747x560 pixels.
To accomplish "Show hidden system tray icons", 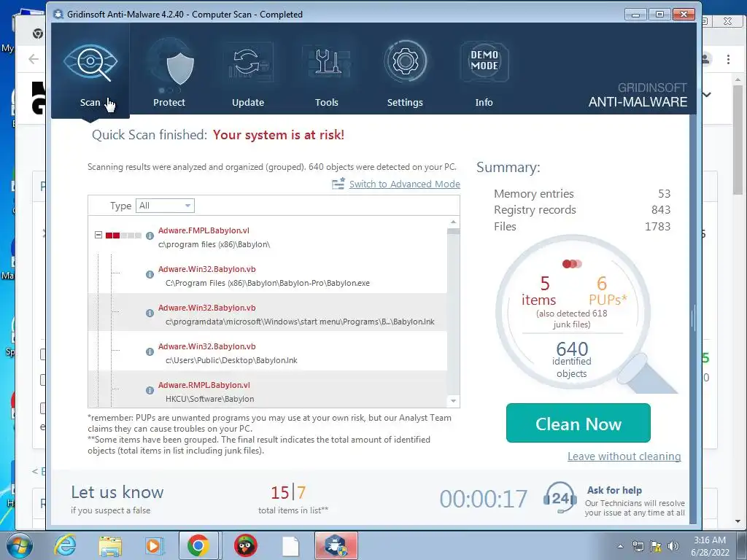I will coord(620,546).
